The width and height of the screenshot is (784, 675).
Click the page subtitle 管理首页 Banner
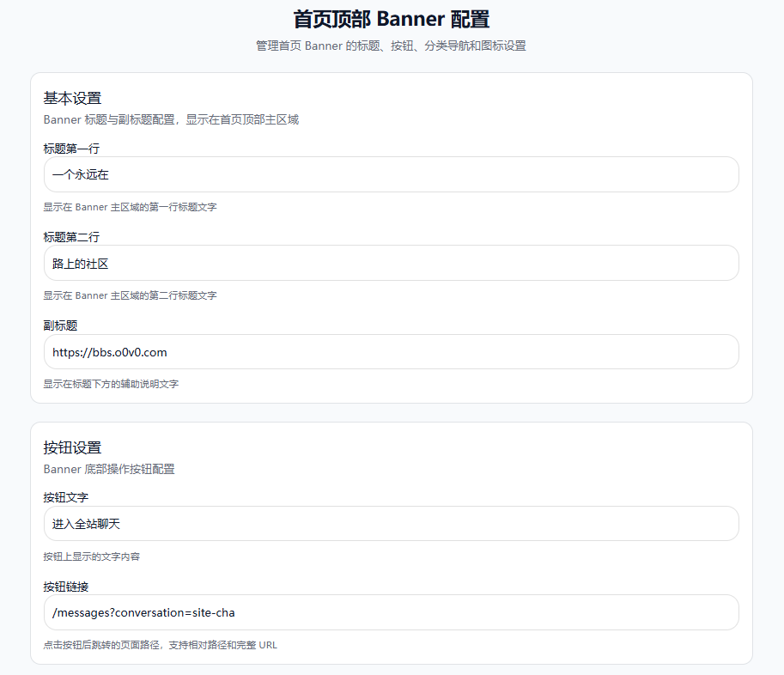coord(391,46)
